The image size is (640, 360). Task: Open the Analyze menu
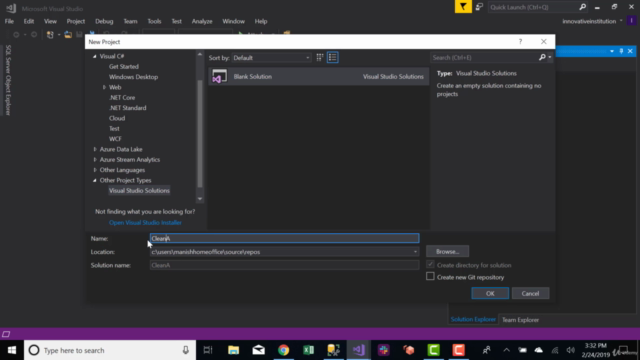[x=202, y=21]
